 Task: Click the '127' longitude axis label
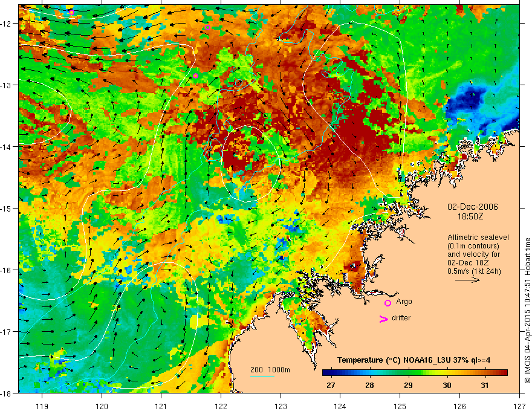click(x=519, y=406)
